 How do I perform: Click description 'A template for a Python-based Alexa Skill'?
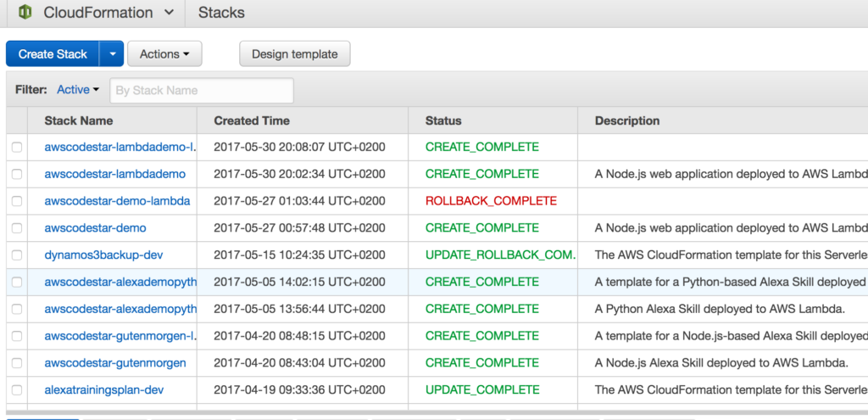click(x=731, y=282)
